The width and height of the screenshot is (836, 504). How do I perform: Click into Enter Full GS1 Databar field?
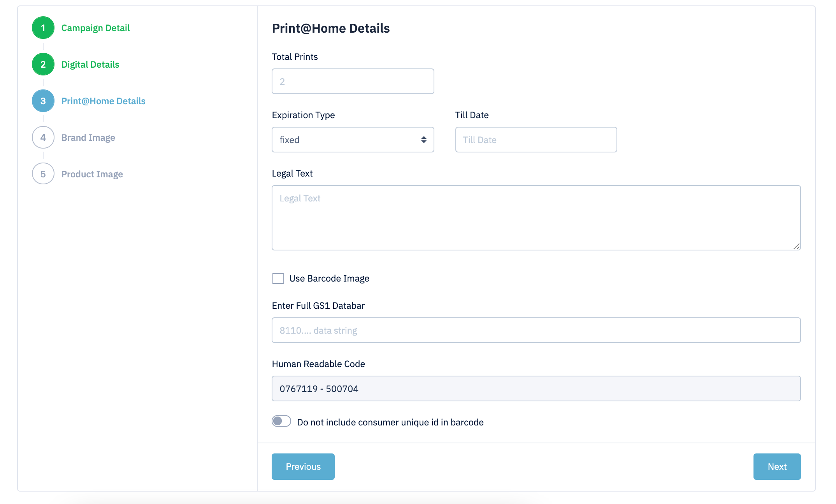coord(536,331)
